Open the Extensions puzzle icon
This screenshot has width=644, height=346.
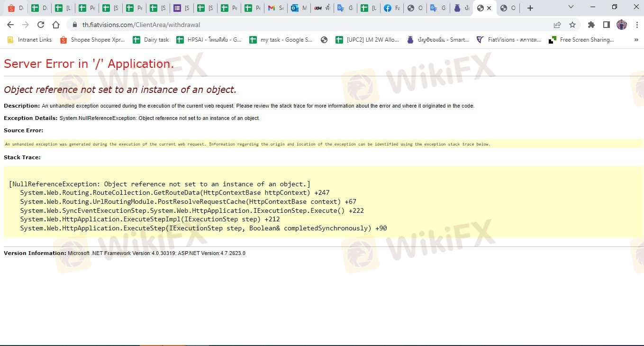tap(591, 25)
